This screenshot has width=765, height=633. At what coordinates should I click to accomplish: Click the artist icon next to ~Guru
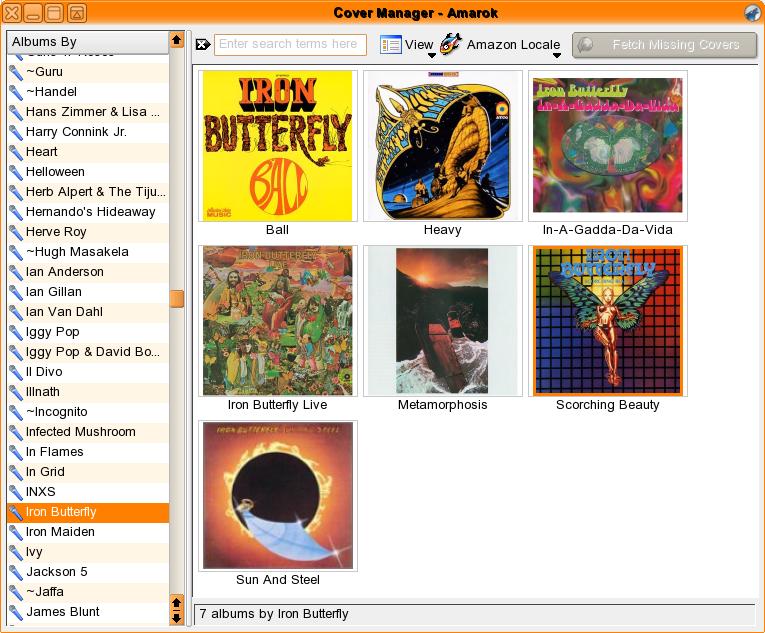[x=16, y=72]
